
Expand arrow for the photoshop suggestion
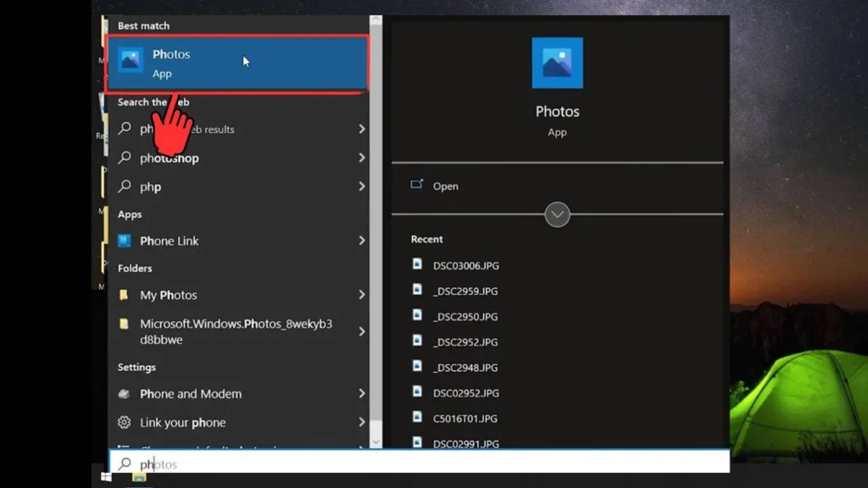coord(361,158)
